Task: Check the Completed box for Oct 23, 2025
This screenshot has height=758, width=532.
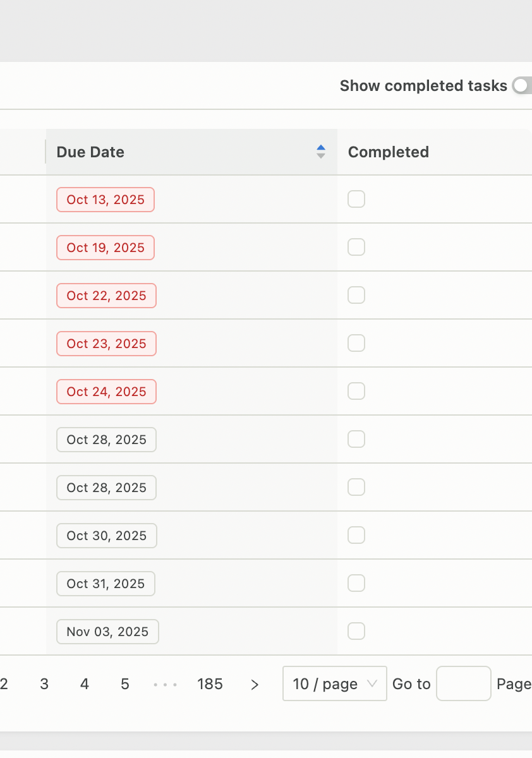Action: tap(356, 344)
